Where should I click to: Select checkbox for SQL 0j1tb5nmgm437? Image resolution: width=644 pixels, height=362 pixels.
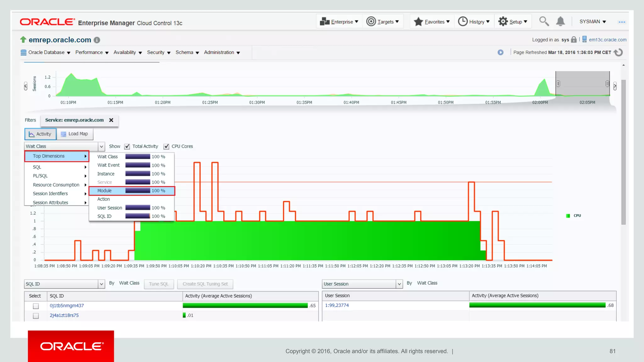click(x=36, y=306)
